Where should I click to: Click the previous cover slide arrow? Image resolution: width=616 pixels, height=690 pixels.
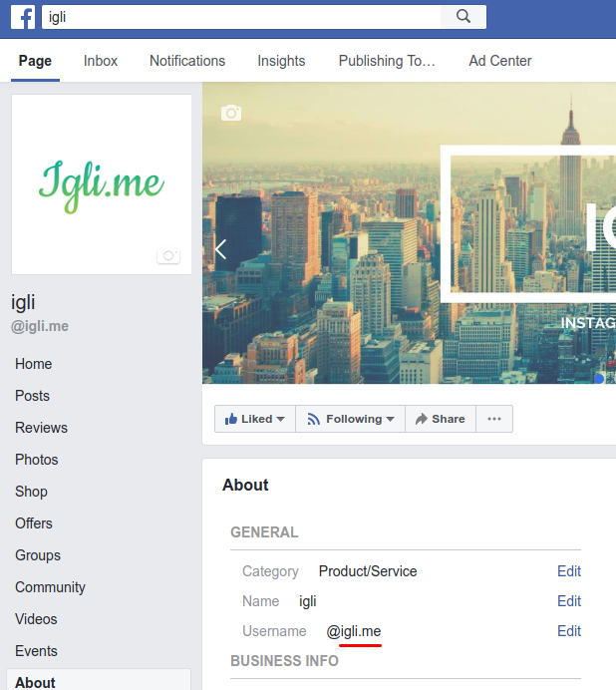pos(220,249)
